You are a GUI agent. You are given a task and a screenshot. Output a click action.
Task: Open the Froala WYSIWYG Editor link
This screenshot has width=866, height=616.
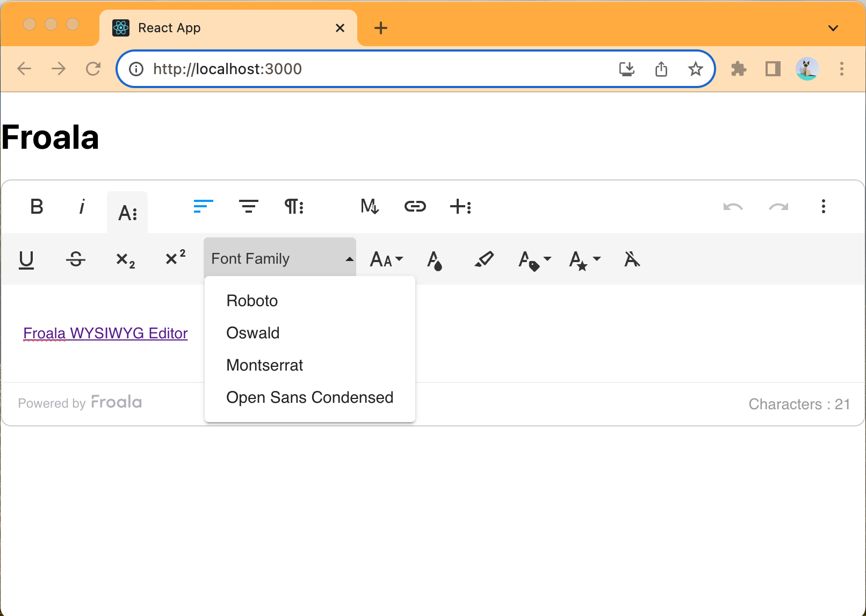105,333
